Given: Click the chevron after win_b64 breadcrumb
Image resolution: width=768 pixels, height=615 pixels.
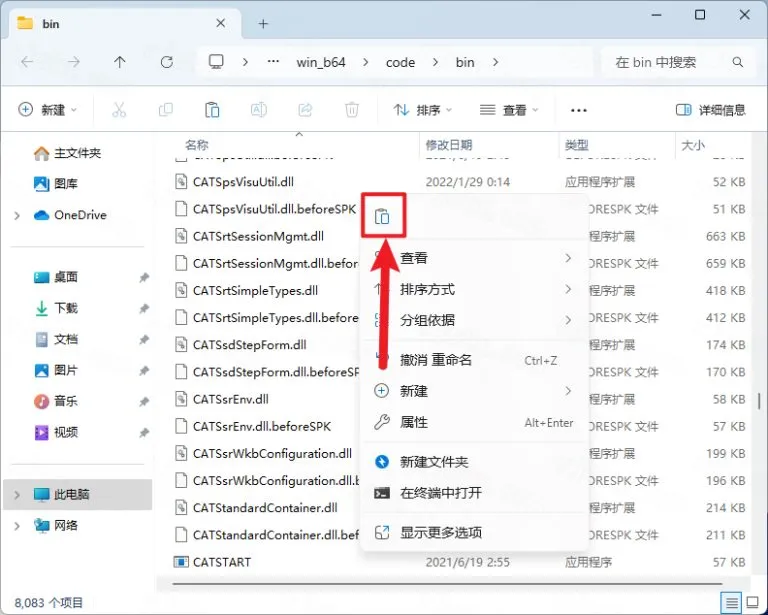Looking at the screenshot, I should point(365,62).
